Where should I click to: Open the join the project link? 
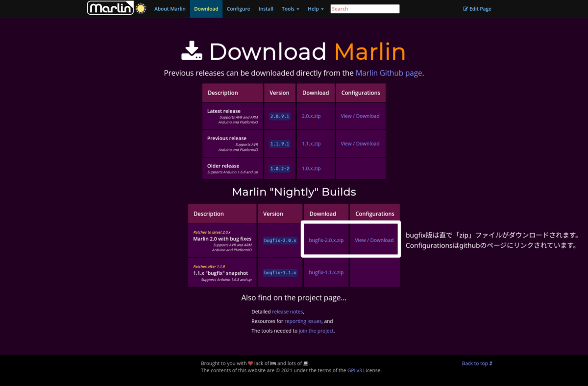tap(316, 331)
